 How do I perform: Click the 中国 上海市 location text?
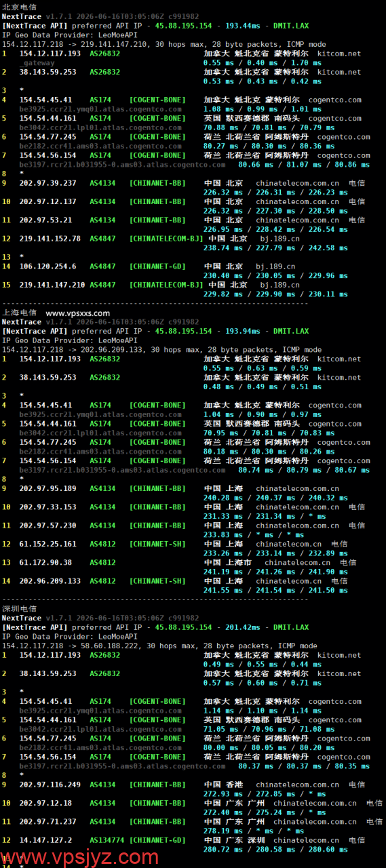[227, 562]
